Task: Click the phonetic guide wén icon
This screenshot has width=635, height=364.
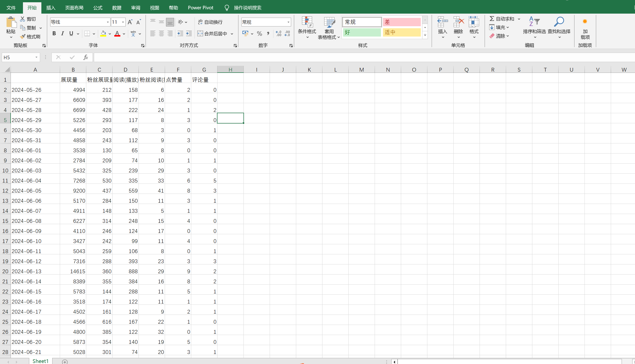Action: tap(133, 34)
